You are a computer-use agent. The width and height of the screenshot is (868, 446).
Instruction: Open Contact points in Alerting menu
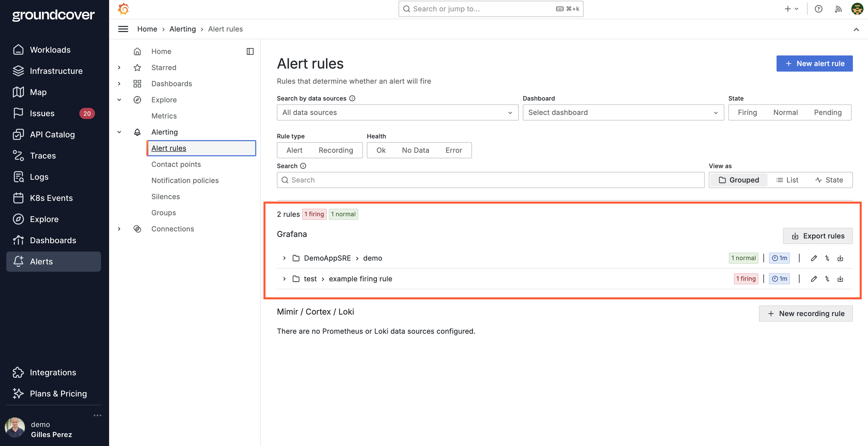(176, 164)
